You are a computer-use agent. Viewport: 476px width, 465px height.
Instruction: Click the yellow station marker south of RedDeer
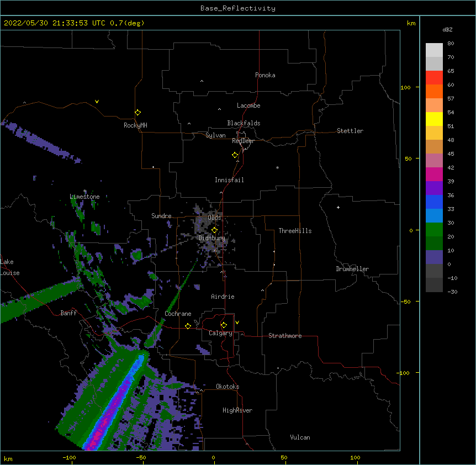[235, 155]
